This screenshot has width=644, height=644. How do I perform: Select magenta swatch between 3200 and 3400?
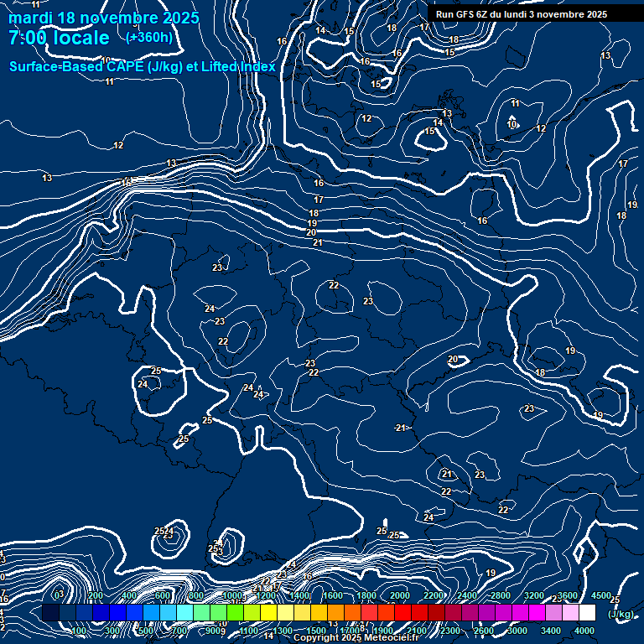pyautogui.click(x=537, y=612)
